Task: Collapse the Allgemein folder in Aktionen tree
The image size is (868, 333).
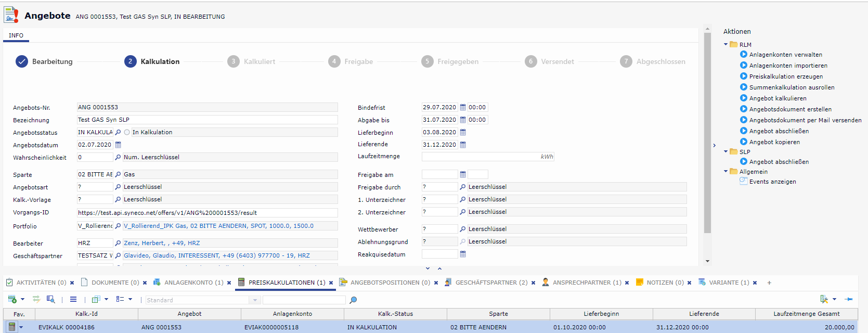Action: point(726,172)
